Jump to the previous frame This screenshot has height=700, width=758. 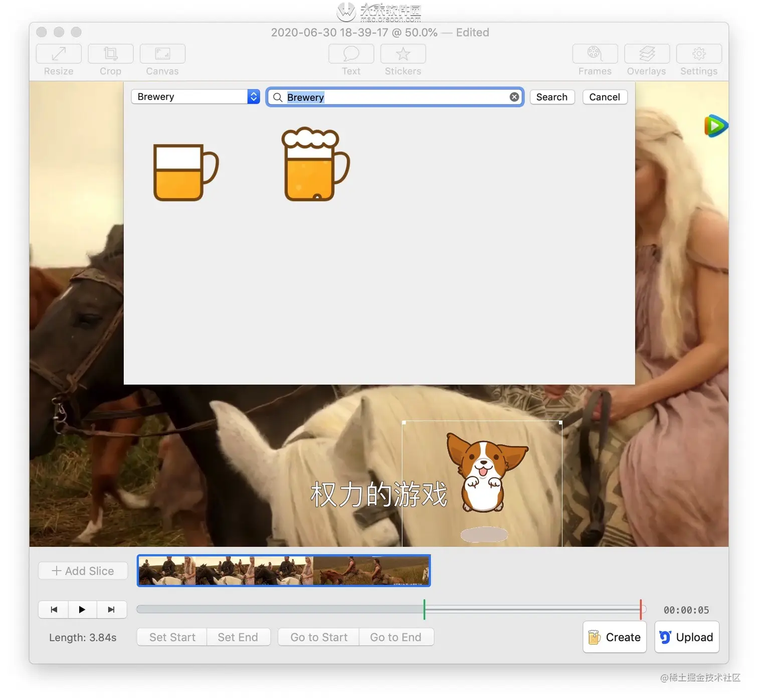pos(54,610)
